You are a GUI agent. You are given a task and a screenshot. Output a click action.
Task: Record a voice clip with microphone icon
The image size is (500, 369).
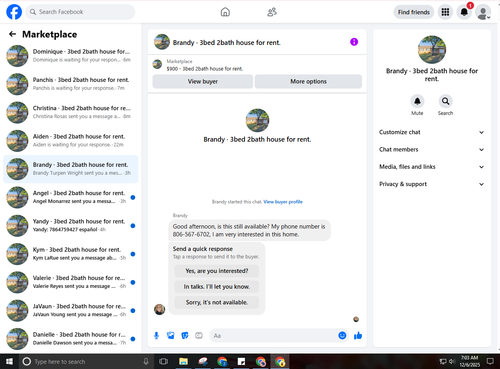pyautogui.click(x=156, y=335)
